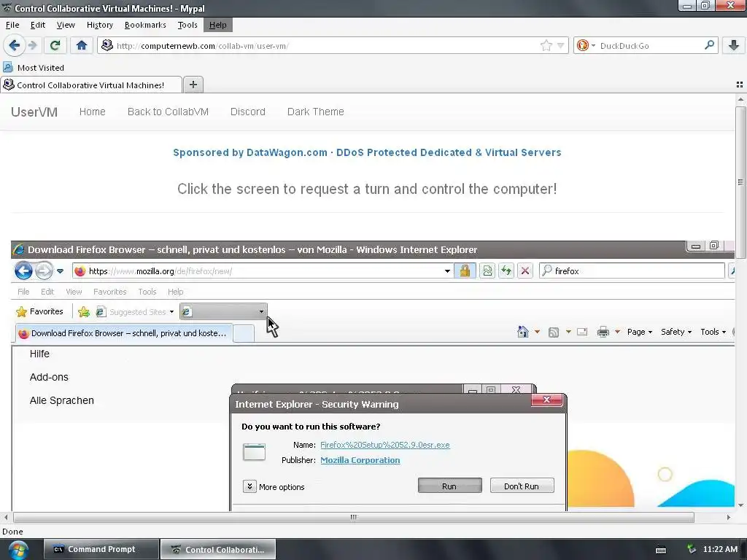Open a new IE tab
Screen dimensions: 747x560
pyautogui.click(x=244, y=334)
